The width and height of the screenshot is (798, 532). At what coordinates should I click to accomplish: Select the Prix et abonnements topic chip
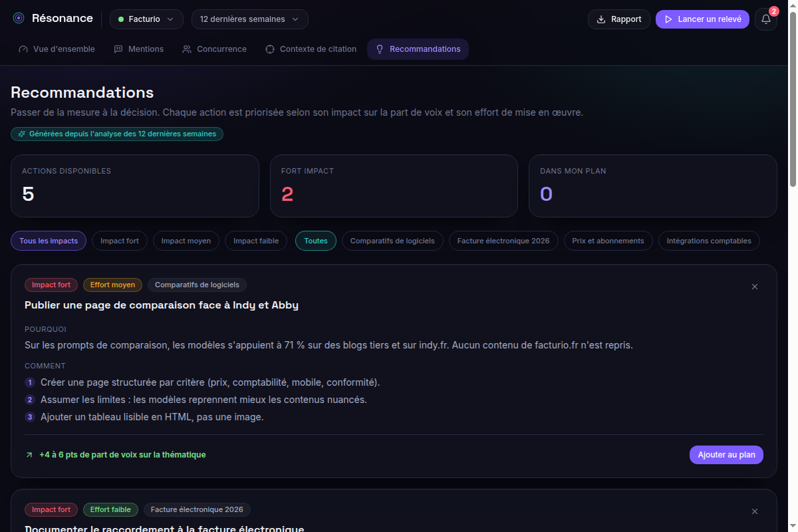click(608, 241)
